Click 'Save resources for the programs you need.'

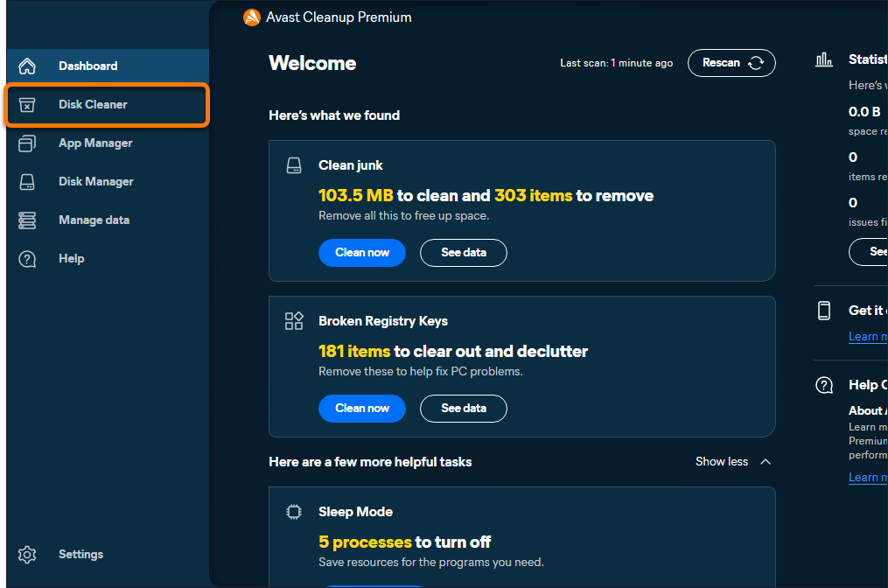click(x=431, y=563)
